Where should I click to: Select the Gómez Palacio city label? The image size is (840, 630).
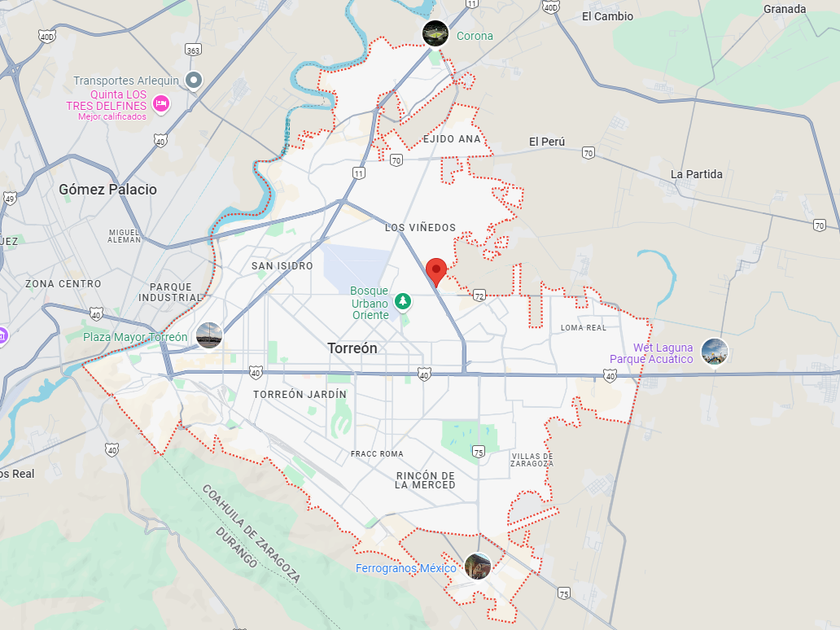click(108, 189)
